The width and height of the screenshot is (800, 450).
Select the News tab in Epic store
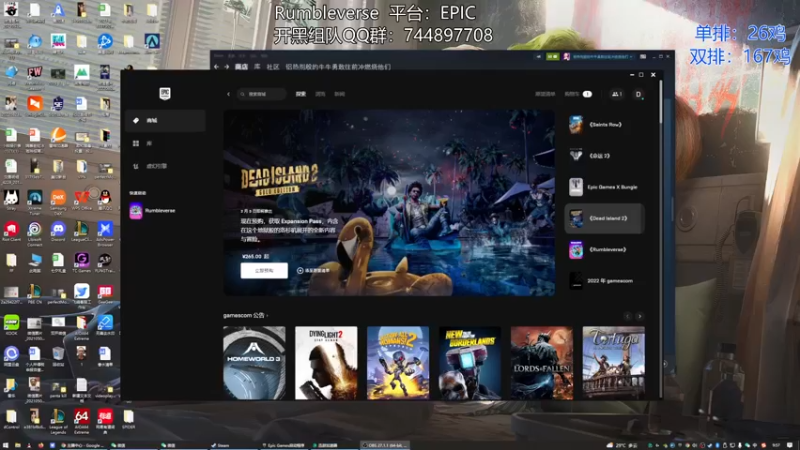(339, 94)
